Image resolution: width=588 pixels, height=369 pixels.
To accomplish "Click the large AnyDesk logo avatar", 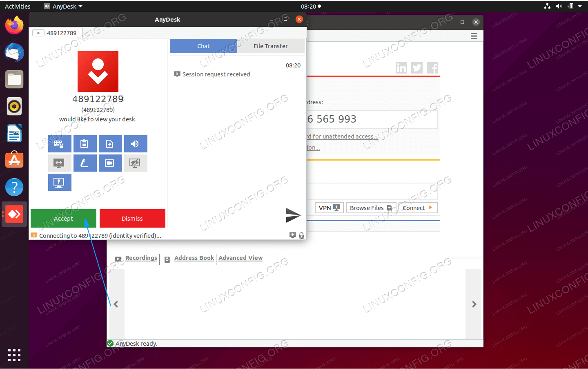I will coord(98,72).
